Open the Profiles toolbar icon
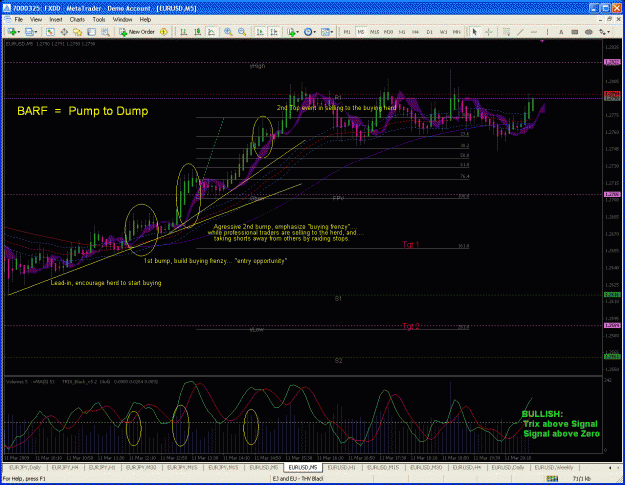 click(29, 32)
